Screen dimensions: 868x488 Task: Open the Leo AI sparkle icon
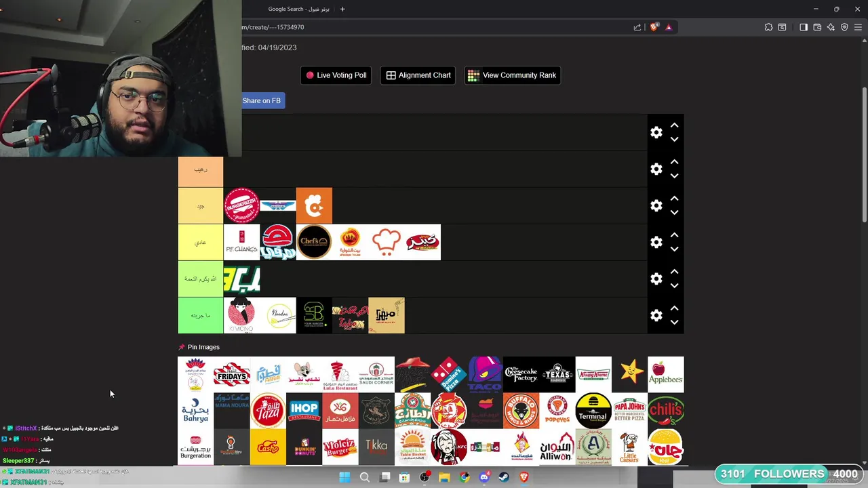[x=831, y=27]
